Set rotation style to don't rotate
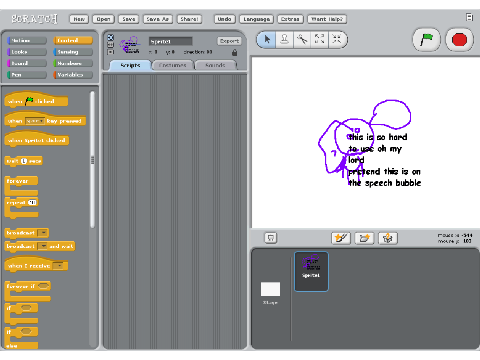480x360 pixels. (111, 52)
